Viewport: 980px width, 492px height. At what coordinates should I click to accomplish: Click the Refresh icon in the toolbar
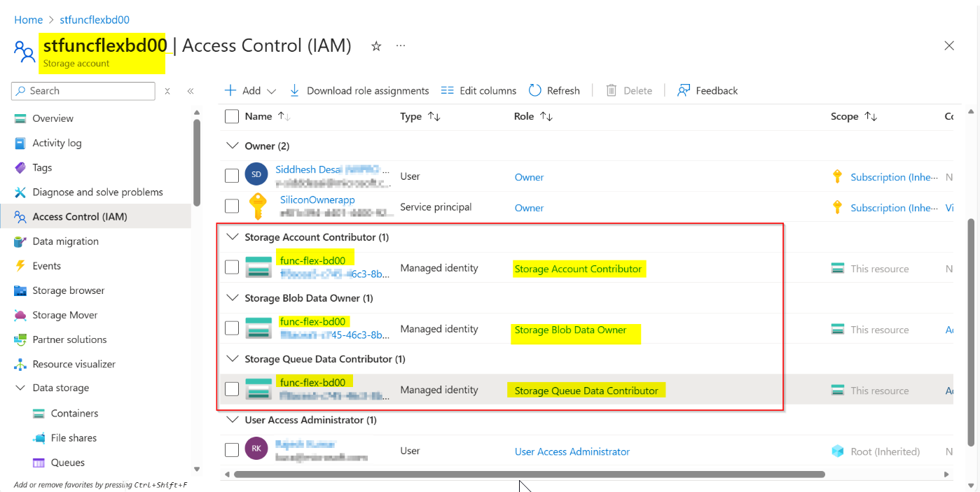coord(535,90)
